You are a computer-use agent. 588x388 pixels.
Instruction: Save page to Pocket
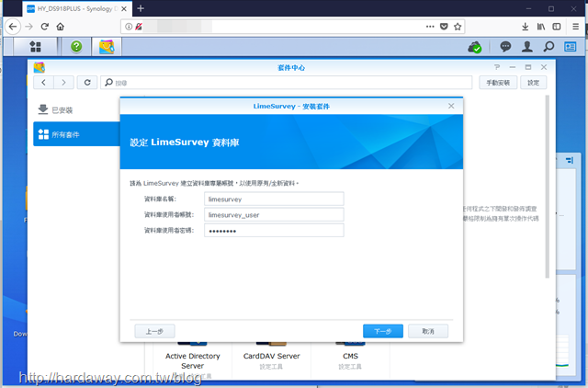pos(444,27)
